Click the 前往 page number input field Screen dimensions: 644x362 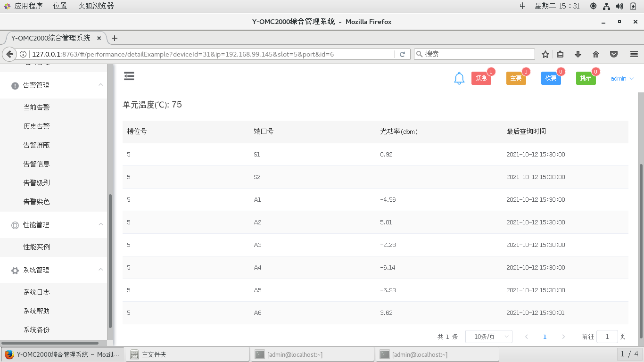click(x=607, y=337)
